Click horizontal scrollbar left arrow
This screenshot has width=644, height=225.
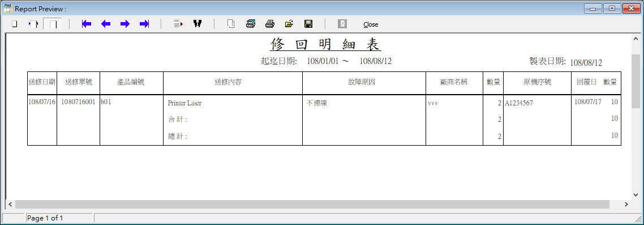coord(10,205)
